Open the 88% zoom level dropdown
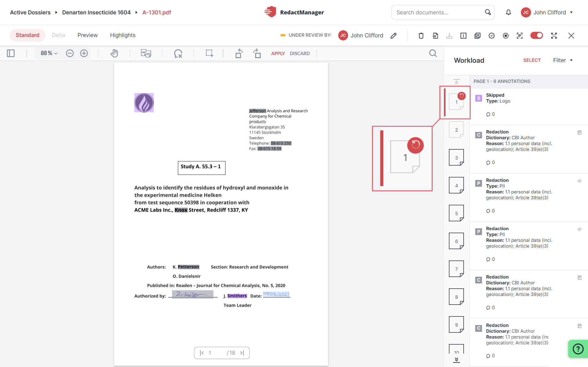 (49, 53)
